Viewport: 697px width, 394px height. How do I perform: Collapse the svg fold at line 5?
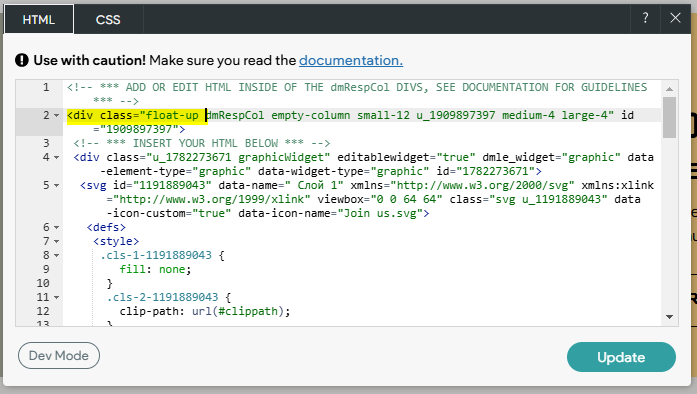point(56,185)
